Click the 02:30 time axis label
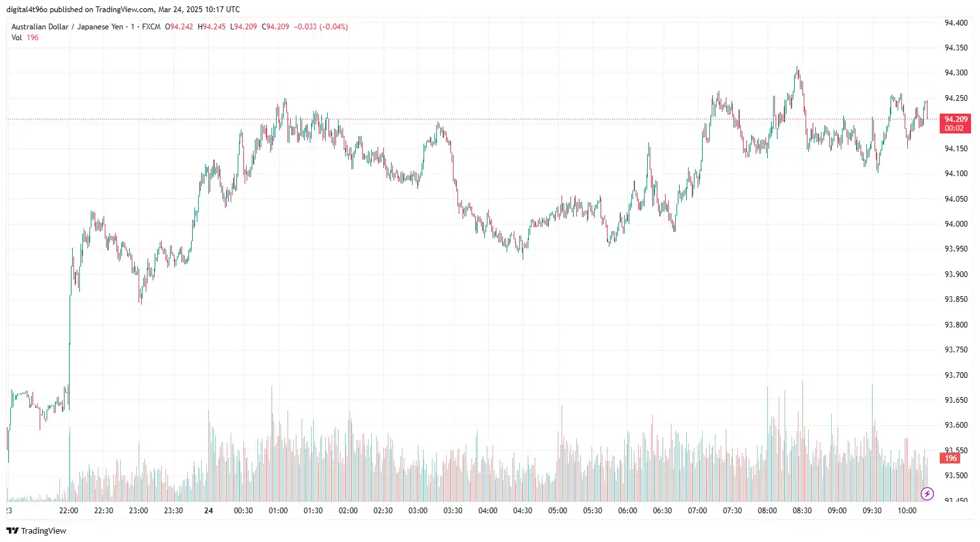This screenshot has width=980, height=542. tap(383, 511)
